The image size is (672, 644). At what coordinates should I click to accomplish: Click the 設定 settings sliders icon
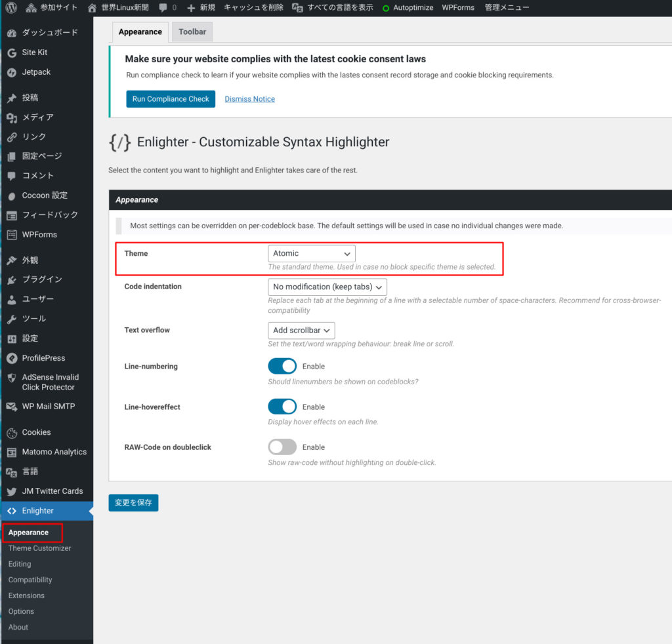point(12,338)
